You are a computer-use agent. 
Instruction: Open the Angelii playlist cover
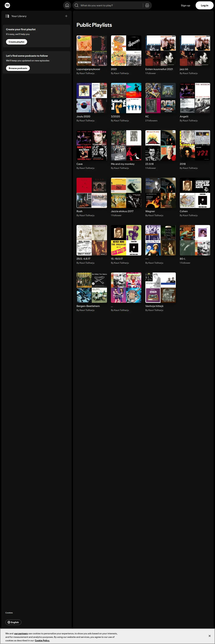(195, 98)
